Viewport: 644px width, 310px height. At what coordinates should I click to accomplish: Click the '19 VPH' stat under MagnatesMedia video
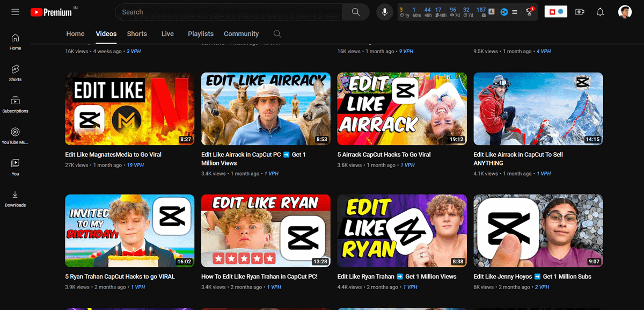click(x=135, y=165)
